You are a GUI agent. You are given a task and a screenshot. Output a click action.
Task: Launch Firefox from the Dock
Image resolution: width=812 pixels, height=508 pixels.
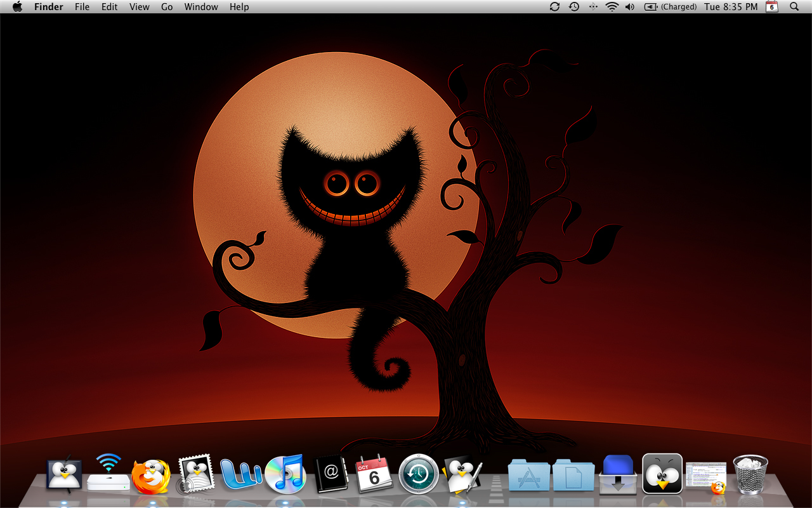click(151, 476)
